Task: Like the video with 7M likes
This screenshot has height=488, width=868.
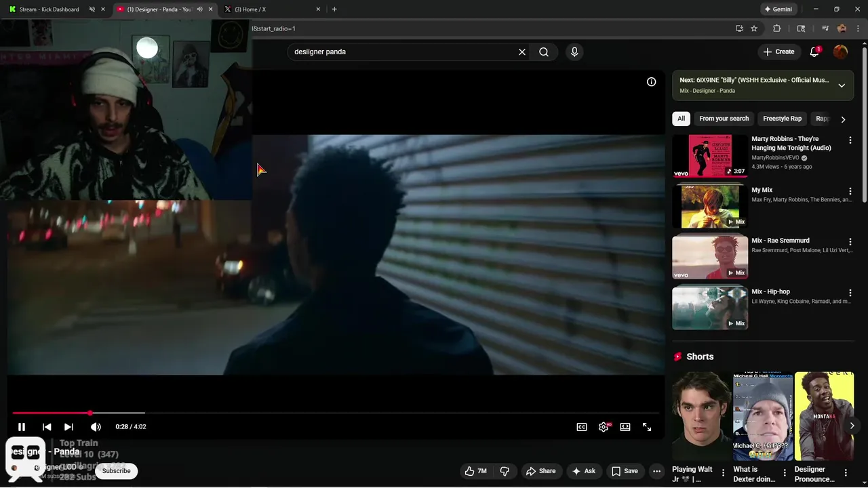Action: [x=476, y=471]
